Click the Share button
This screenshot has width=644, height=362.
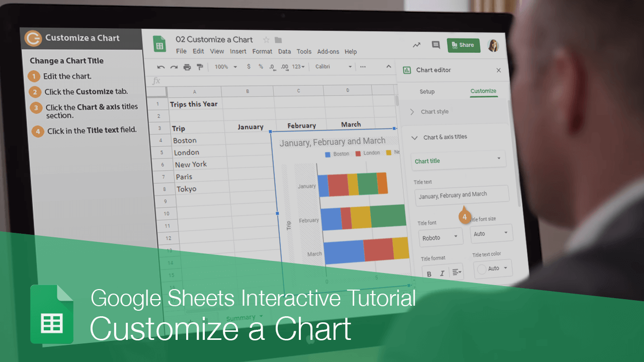(x=463, y=45)
